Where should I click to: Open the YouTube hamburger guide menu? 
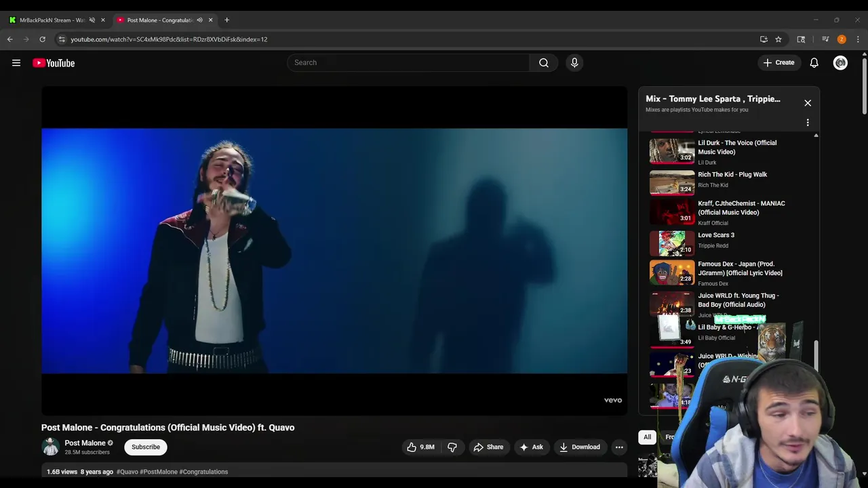[x=16, y=63]
